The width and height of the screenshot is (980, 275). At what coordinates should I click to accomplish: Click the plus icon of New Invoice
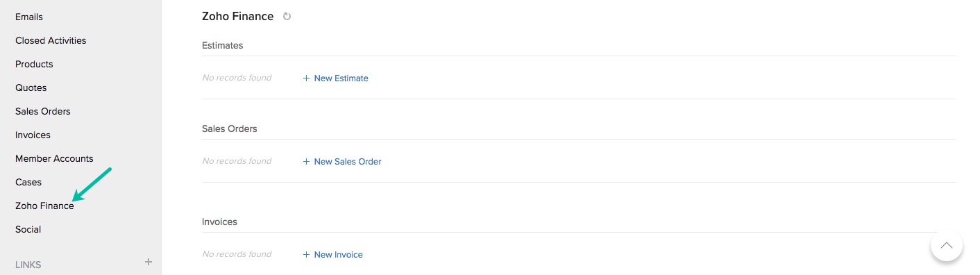coord(306,255)
